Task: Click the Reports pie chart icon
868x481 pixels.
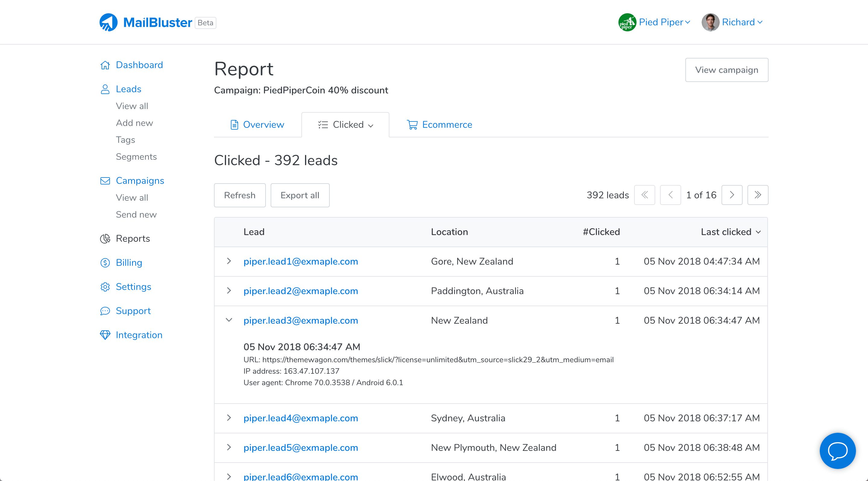Action: 105,238
